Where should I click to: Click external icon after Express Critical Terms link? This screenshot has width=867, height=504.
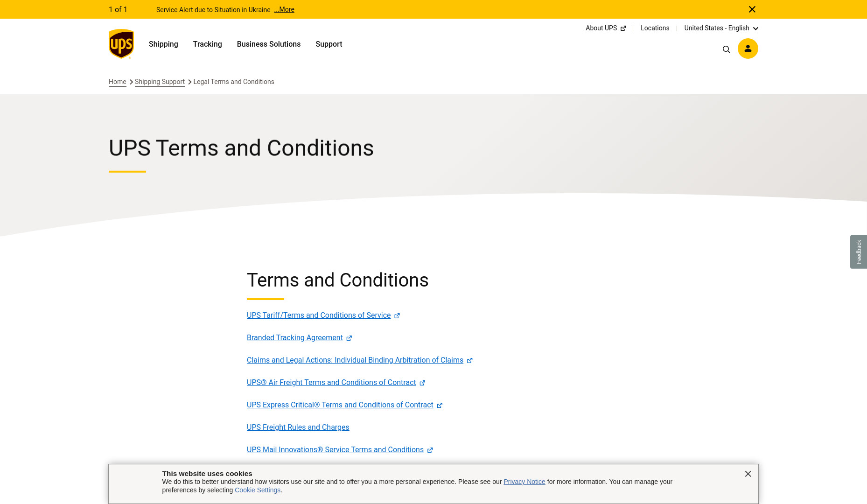click(x=440, y=406)
